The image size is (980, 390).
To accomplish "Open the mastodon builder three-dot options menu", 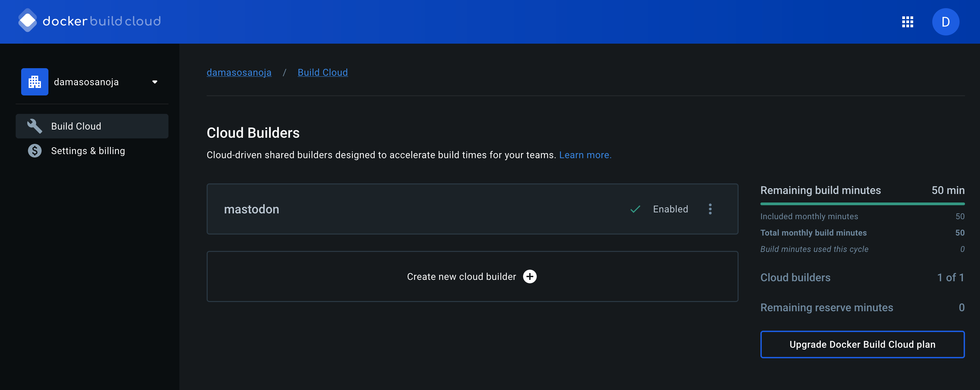I will pyautogui.click(x=710, y=209).
